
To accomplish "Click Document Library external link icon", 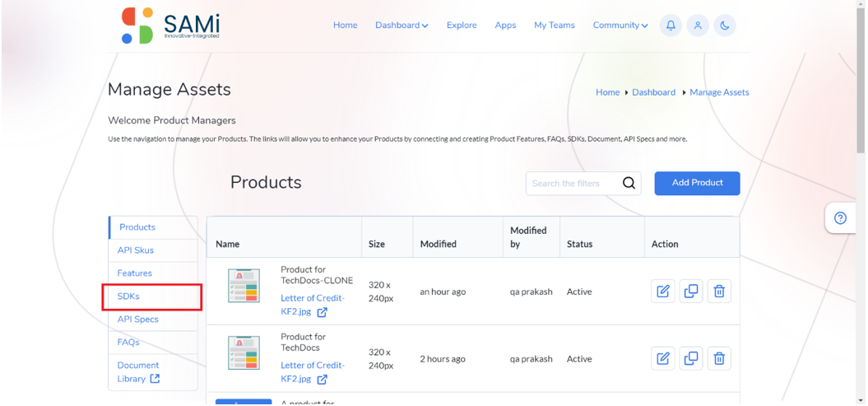I will click(155, 379).
